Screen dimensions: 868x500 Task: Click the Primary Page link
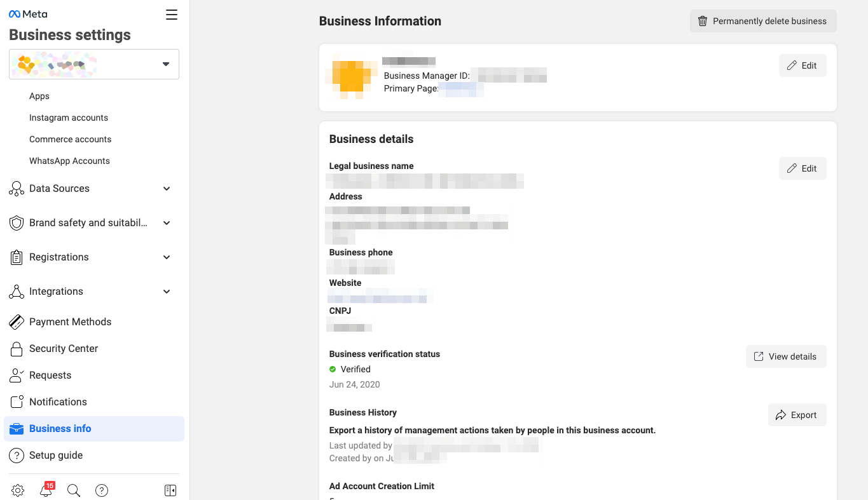point(461,89)
